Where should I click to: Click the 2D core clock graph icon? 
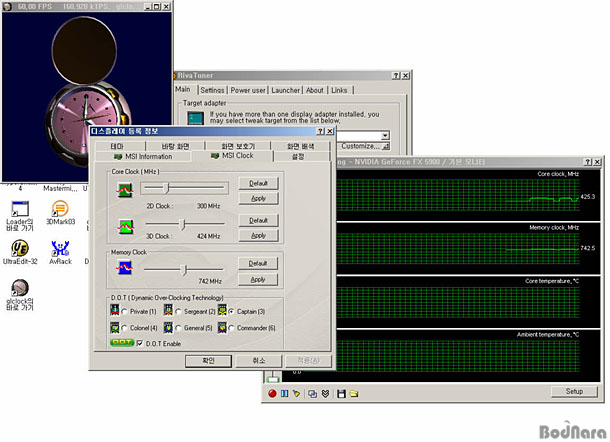[x=125, y=190]
